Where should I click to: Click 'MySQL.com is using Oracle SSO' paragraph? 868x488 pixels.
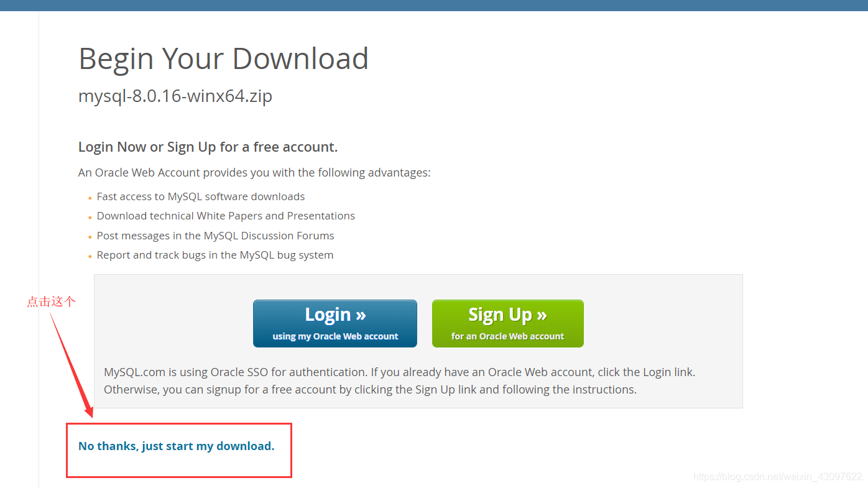(400, 381)
